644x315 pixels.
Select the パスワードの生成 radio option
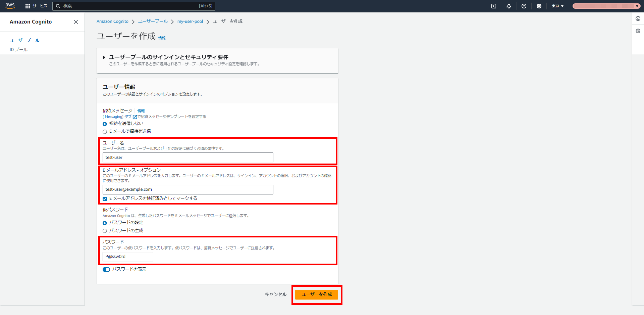tap(105, 231)
